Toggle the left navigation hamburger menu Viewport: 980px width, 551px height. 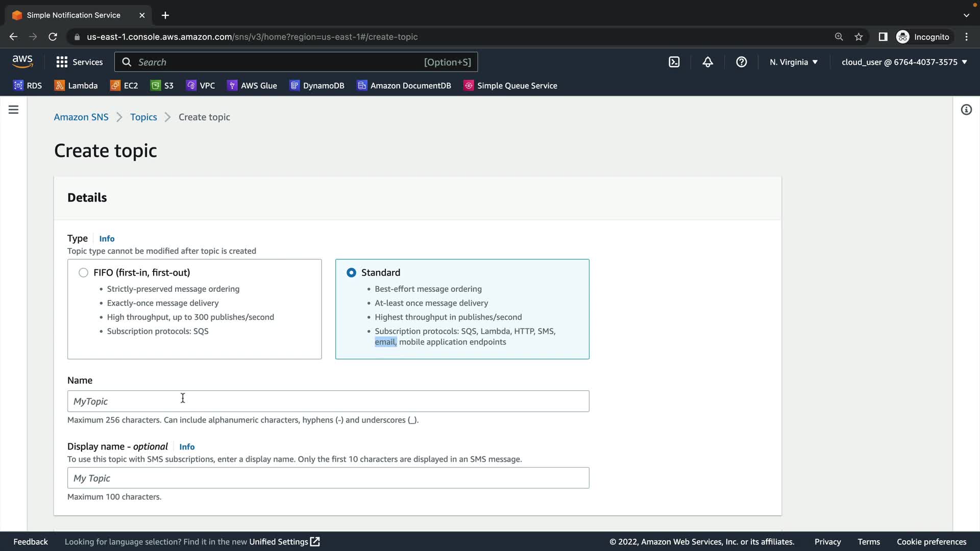[x=14, y=110]
